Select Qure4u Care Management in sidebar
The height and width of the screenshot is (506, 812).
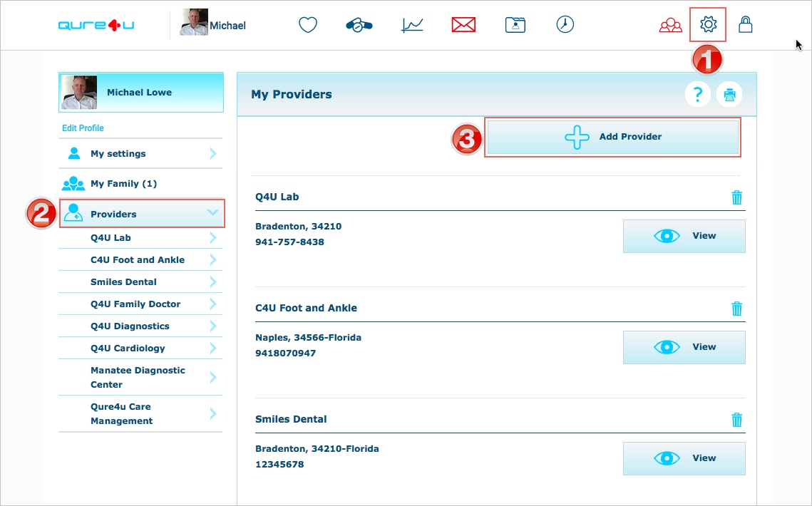coord(140,414)
